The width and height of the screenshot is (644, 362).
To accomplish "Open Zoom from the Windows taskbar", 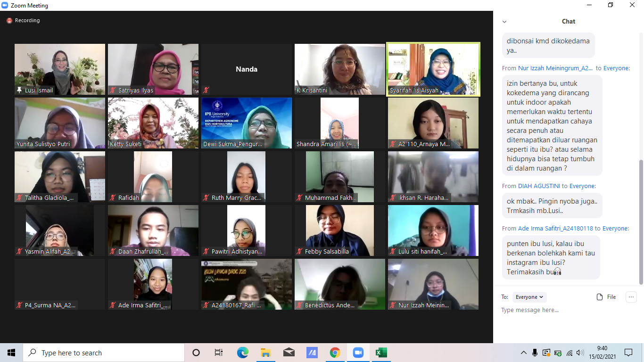I will click(358, 353).
